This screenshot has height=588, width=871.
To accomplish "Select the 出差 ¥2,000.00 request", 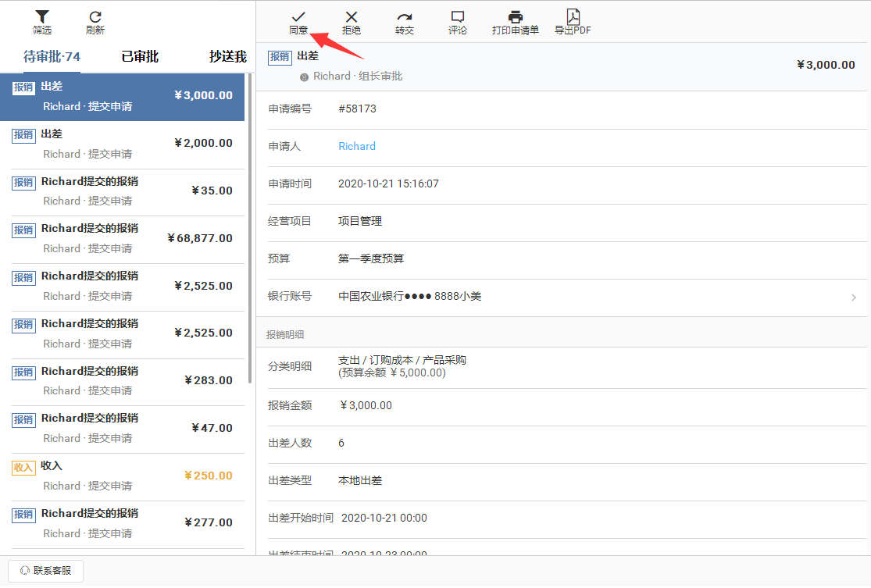I will click(122, 144).
